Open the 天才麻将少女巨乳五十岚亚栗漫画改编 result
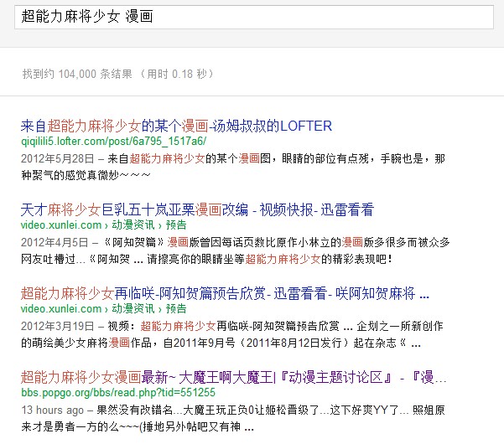The width and height of the screenshot is (504, 444). click(197, 209)
